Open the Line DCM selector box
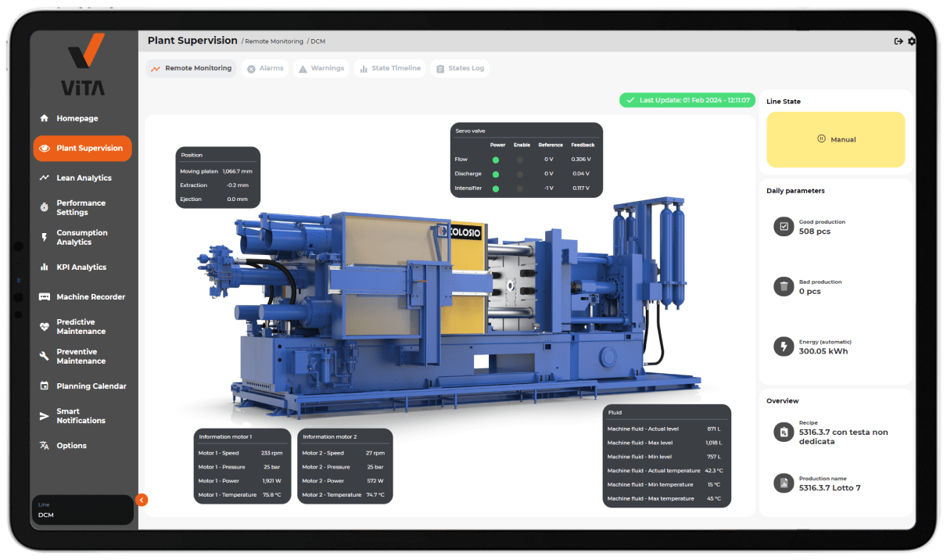 (x=82, y=510)
